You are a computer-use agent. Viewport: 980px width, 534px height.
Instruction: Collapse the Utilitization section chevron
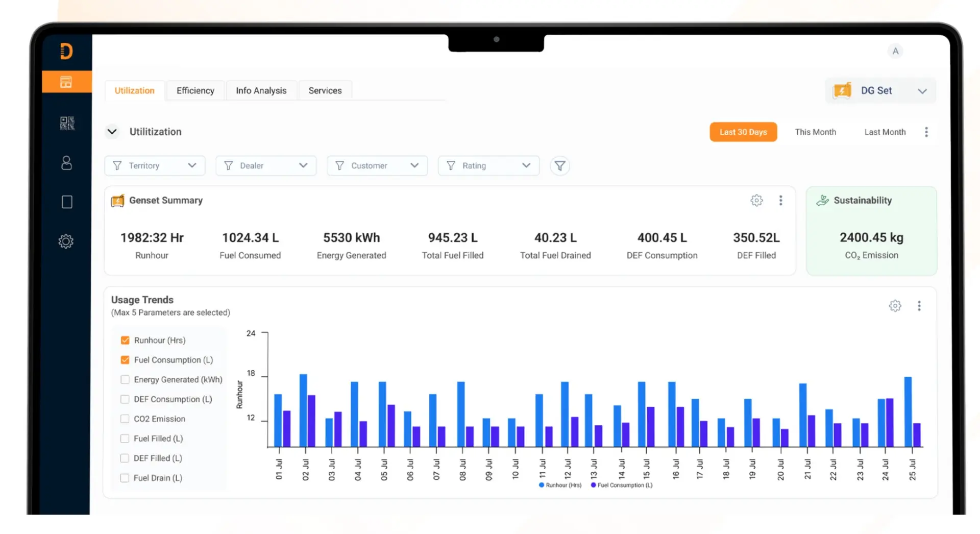coord(112,132)
